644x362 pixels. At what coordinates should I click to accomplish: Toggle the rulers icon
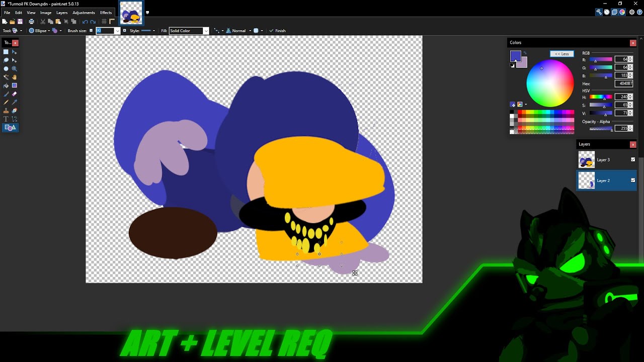112,22
